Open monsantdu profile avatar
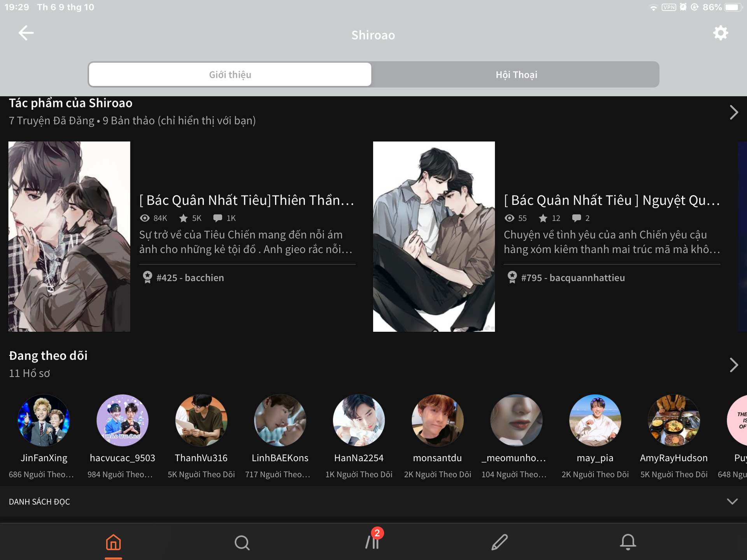 pyautogui.click(x=438, y=420)
